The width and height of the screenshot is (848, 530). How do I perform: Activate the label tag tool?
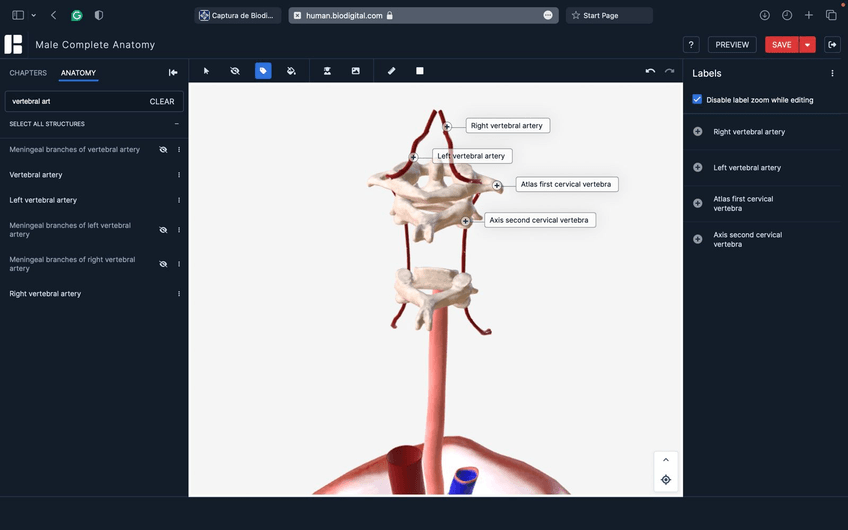point(263,71)
